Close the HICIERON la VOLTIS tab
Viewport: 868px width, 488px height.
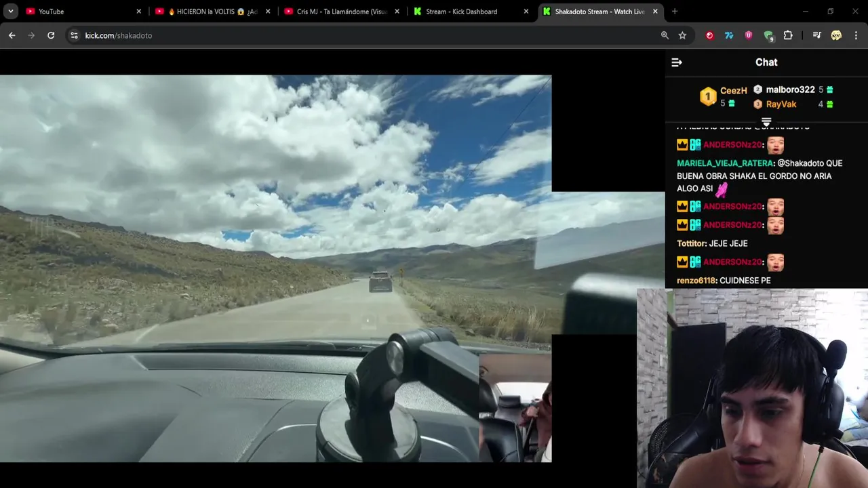coord(268,12)
